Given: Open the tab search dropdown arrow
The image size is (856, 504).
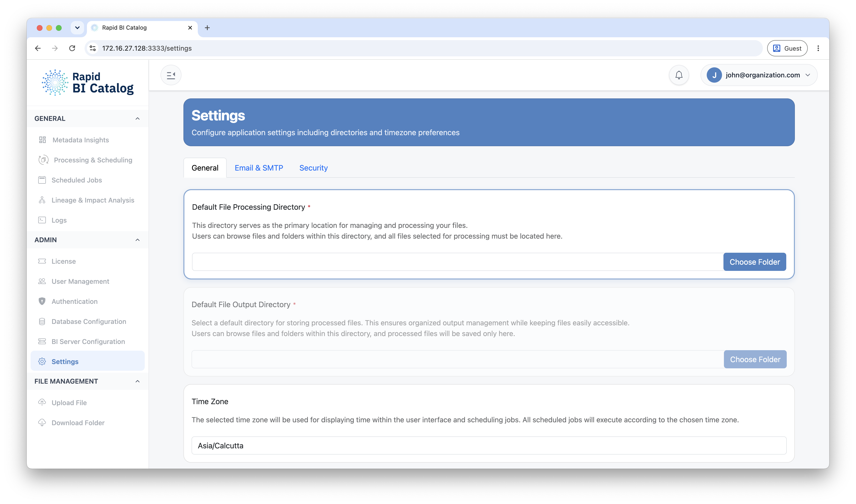Looking at the screenshot, I should coord(77,27).
